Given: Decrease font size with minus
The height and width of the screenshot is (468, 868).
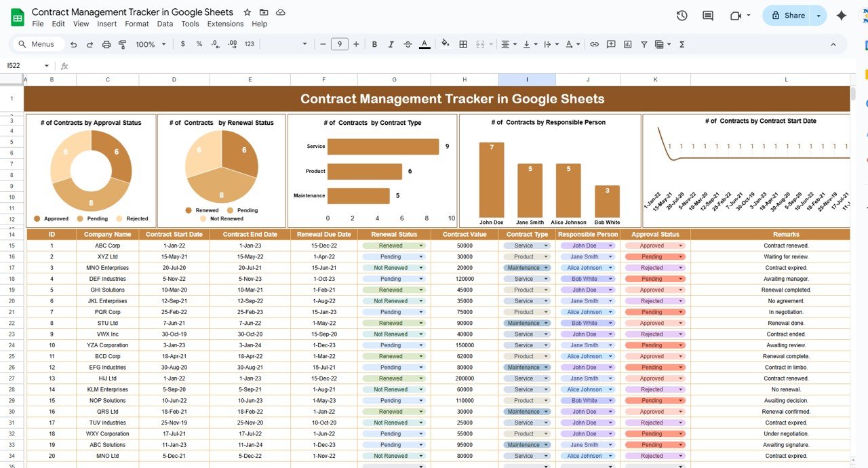Looking at the screenshot, I should [323, 44].
